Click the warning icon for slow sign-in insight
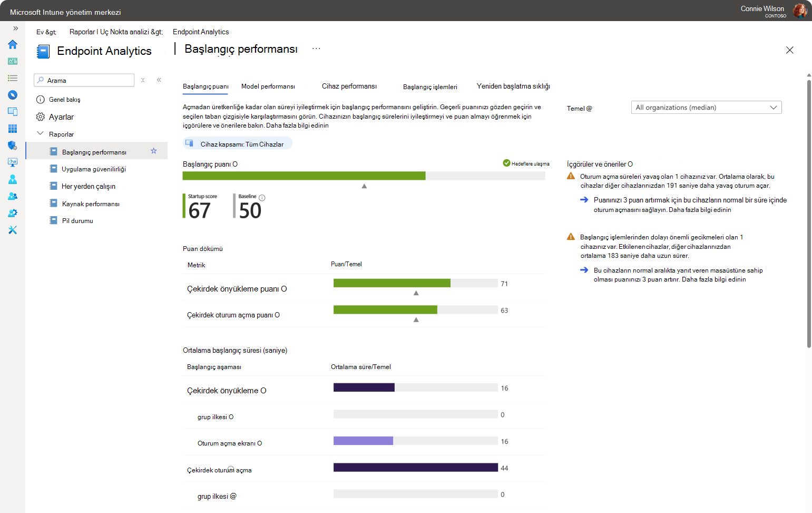Viewport: 812px width, 513px height. click(x=571, y=176)
